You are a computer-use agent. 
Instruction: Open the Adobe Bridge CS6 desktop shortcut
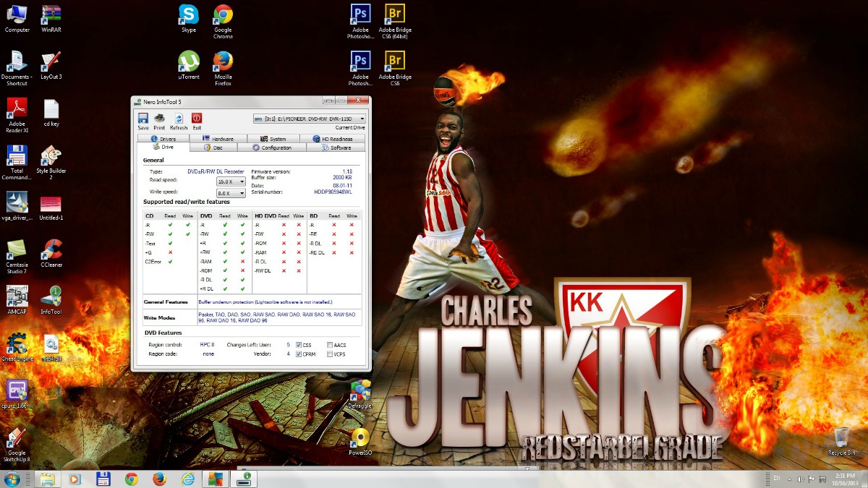click(x=395, y=68)
